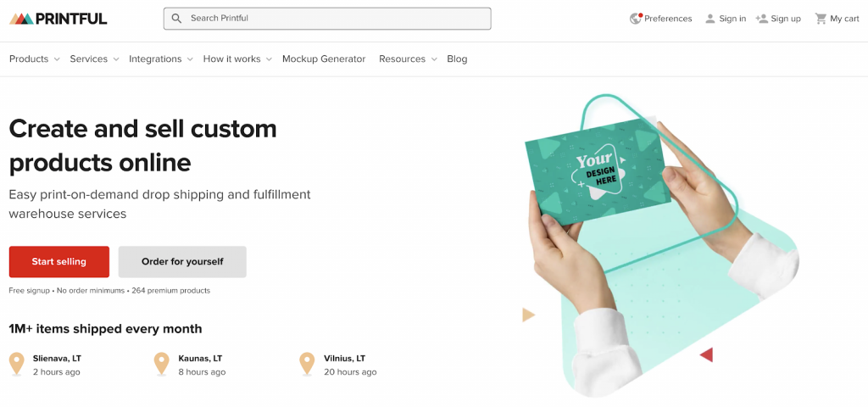Image resolution: width=868 pixels, height=407 pixels.
Task: Open the My cart shopping cart icon
Action: [x=821, y=19]
